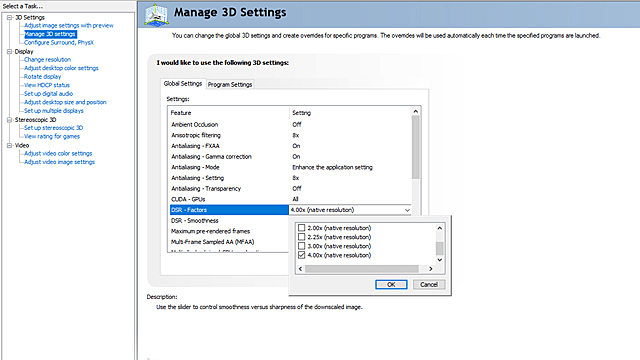Click the settings list vertical scrollbar thumb
The height and width of the screenshot is (360, 640).
tap(416, 148)
